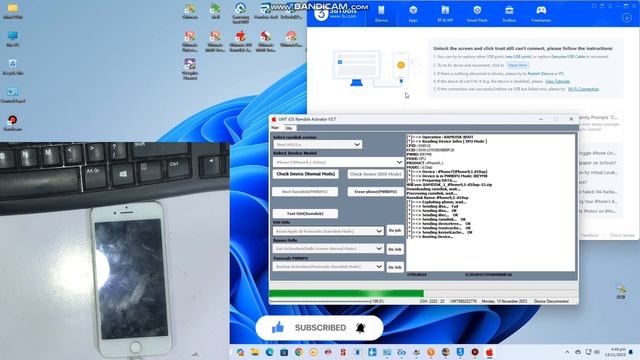Expand the Bypass Hello dropdown
This screenshot has width=640, height=360.
329,249
